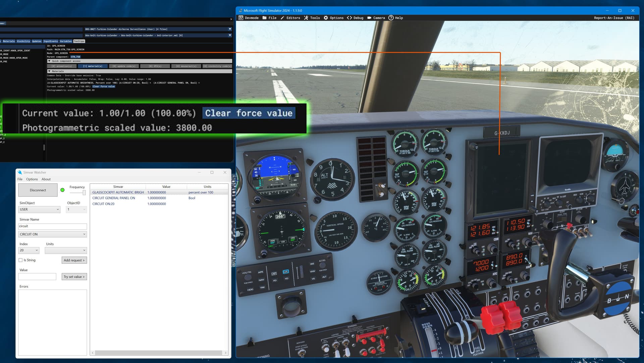
Task: Toggle the NAV autopilot mode button
Action: point(261,280)
